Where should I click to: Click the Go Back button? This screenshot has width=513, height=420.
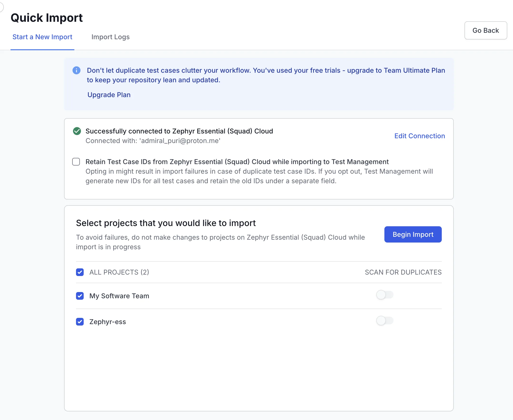486,30
